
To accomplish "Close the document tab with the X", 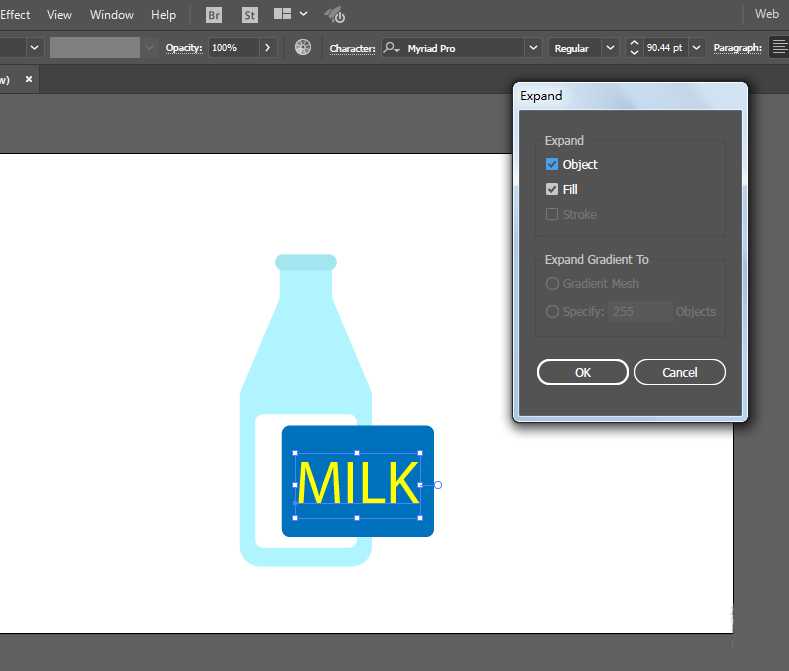I will 28,79.
